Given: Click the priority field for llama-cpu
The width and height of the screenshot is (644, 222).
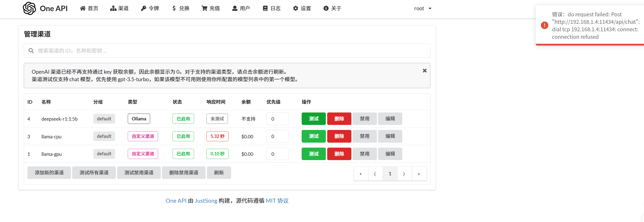Looking at the screenshot, I should (x=277, y=136).
